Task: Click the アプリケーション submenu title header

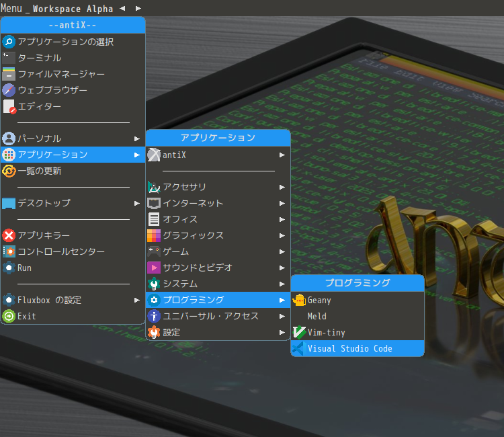Action: click(x=218, y=138)
